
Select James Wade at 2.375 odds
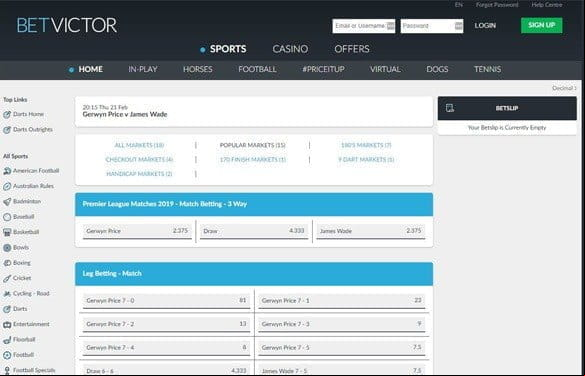point(371,231)
